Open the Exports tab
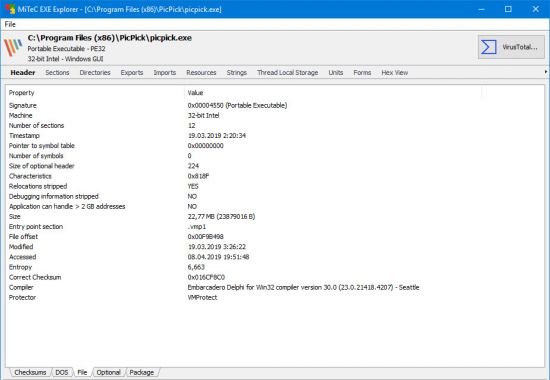Screen dimensions: 550x380 coord(132,73)
